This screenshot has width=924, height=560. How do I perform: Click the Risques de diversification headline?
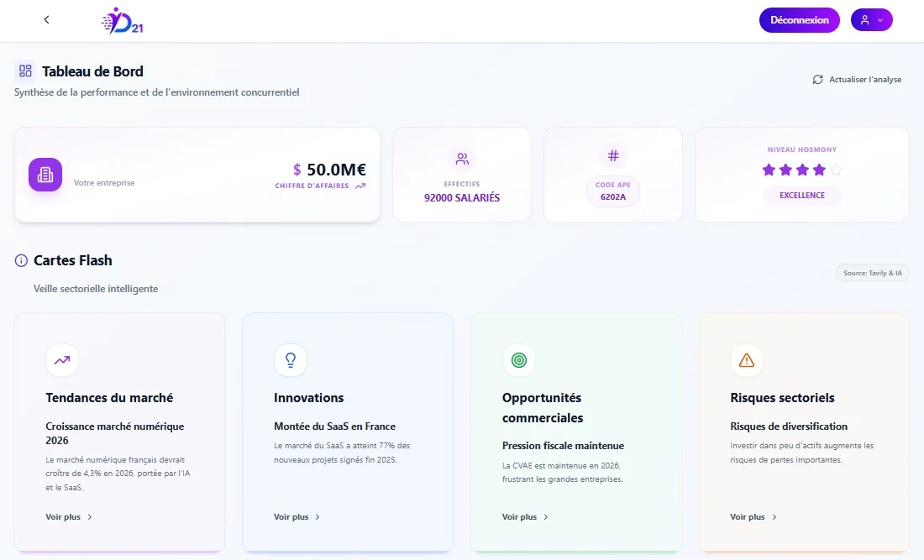789,427
